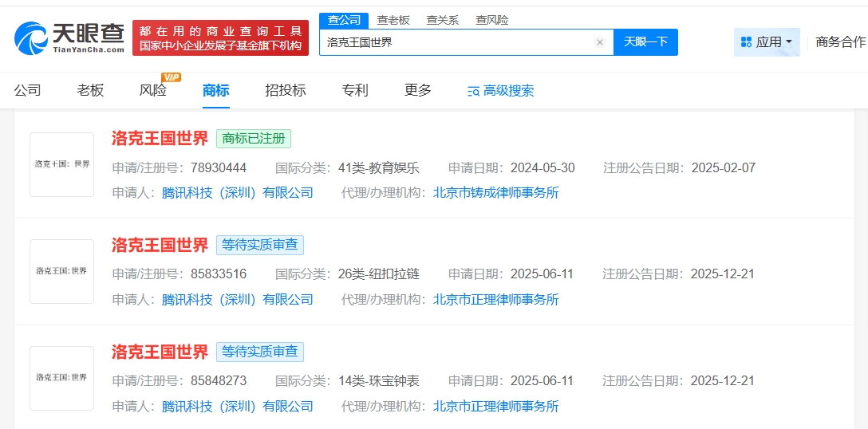Open the 应用 apps dropdown
The image size is (868, 429).
[x=767, y=42]
